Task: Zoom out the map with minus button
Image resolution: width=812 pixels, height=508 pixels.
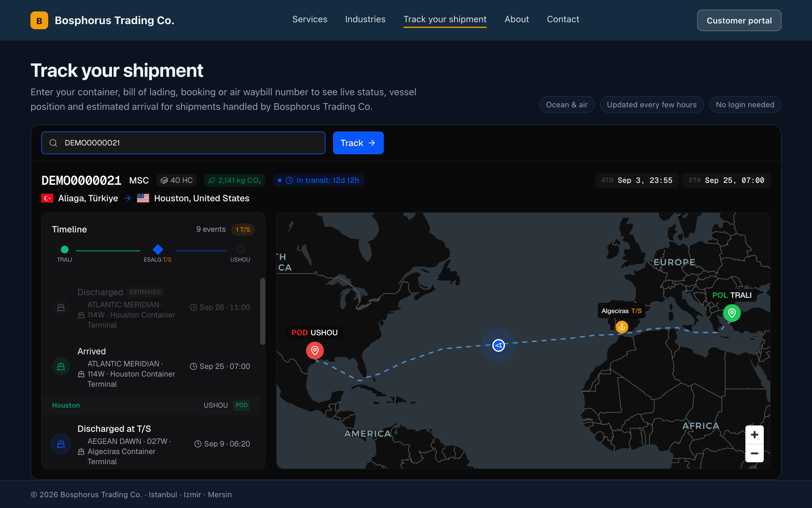Action: (x=754, y=453)
